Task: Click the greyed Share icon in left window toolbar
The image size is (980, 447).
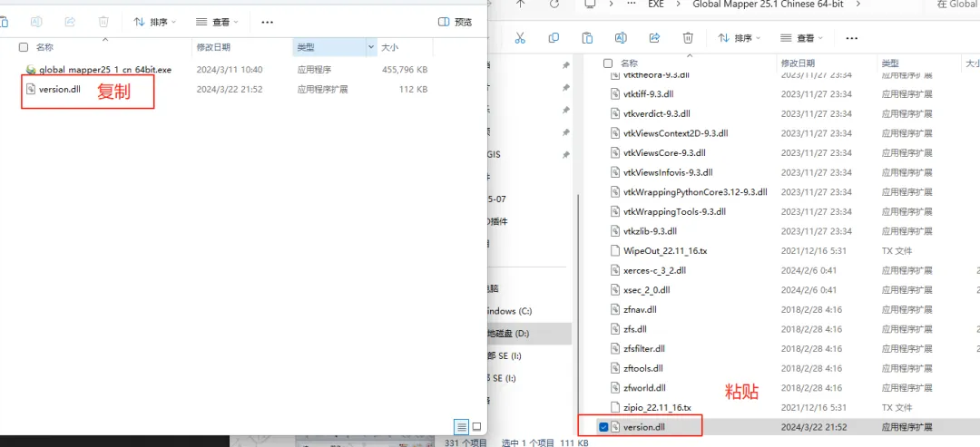Action: pos(70,22)
